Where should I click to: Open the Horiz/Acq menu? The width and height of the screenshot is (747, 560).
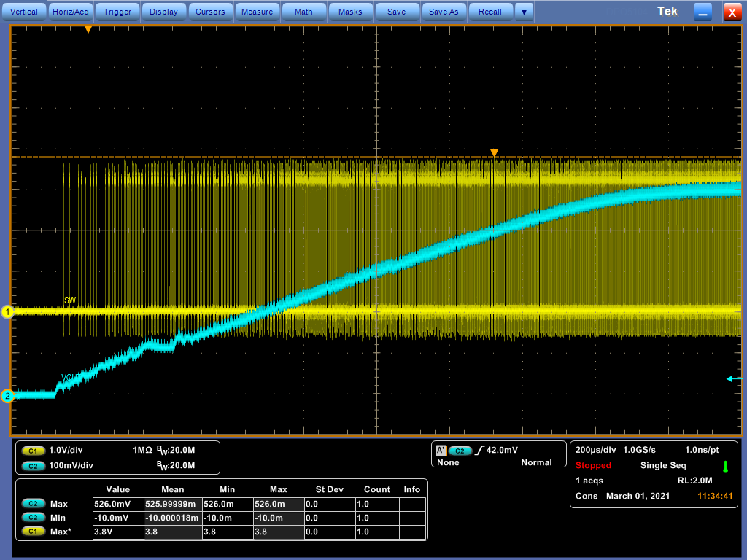[71, 12]
